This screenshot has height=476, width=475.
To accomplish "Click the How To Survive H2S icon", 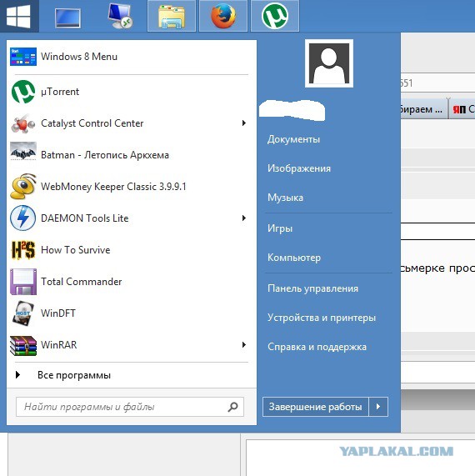I will pos(23,249).
